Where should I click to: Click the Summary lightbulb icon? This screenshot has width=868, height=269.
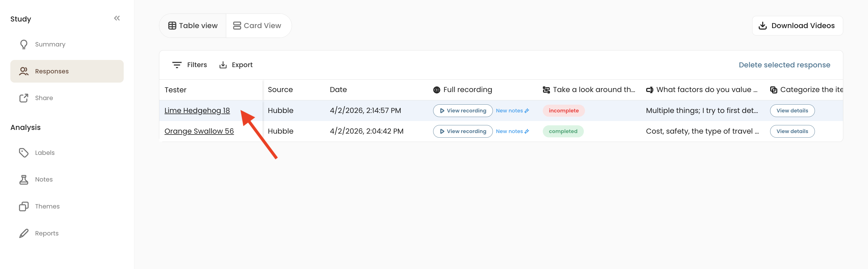(24, 44)
